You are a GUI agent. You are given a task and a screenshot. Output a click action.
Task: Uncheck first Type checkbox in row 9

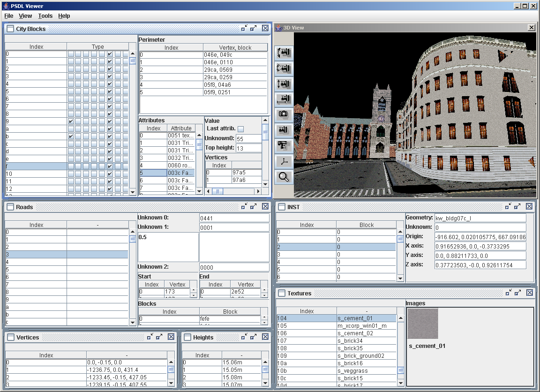pos(71,121)
